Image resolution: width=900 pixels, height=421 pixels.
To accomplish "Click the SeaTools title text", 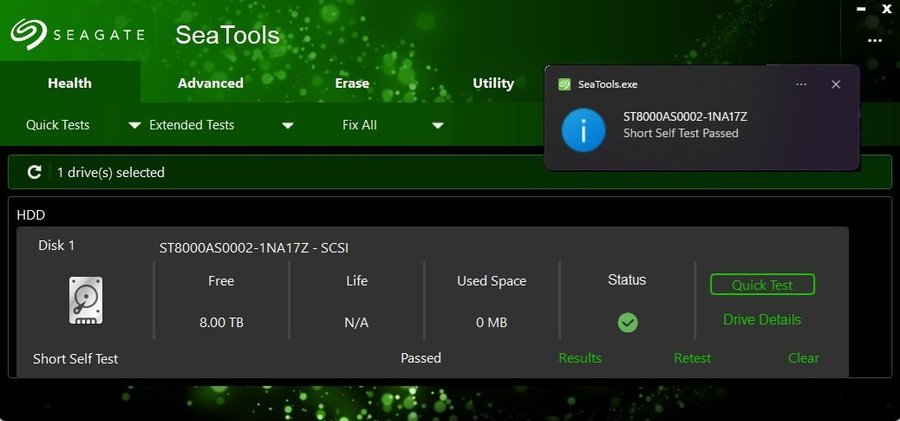I will 227,35.
